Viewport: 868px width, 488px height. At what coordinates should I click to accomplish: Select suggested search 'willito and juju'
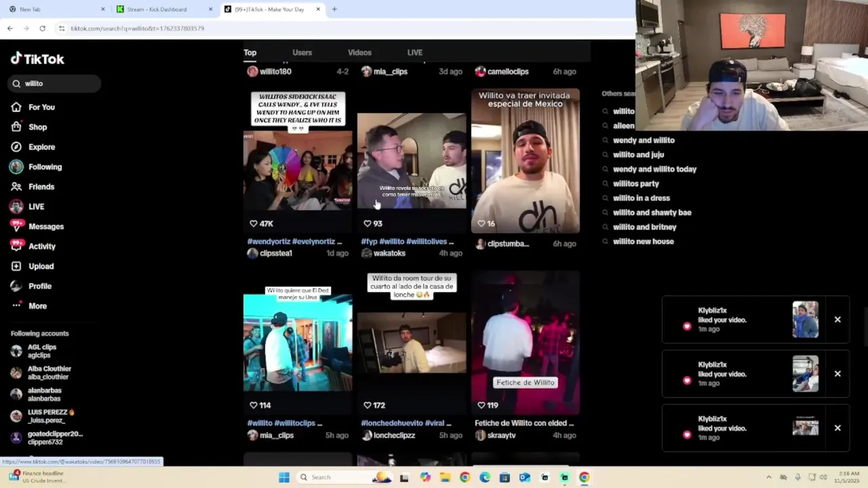(x=638, y=155)
